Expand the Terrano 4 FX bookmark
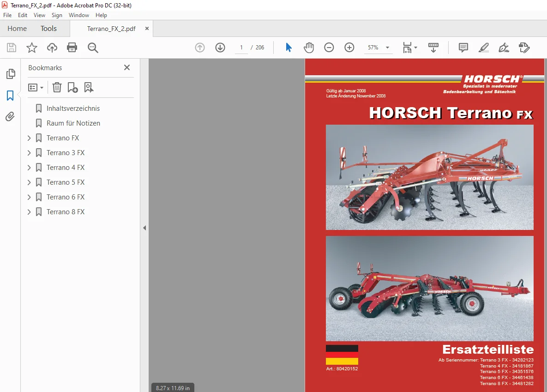Viewport: 547px width, 392px height. (x=29, y=168)
